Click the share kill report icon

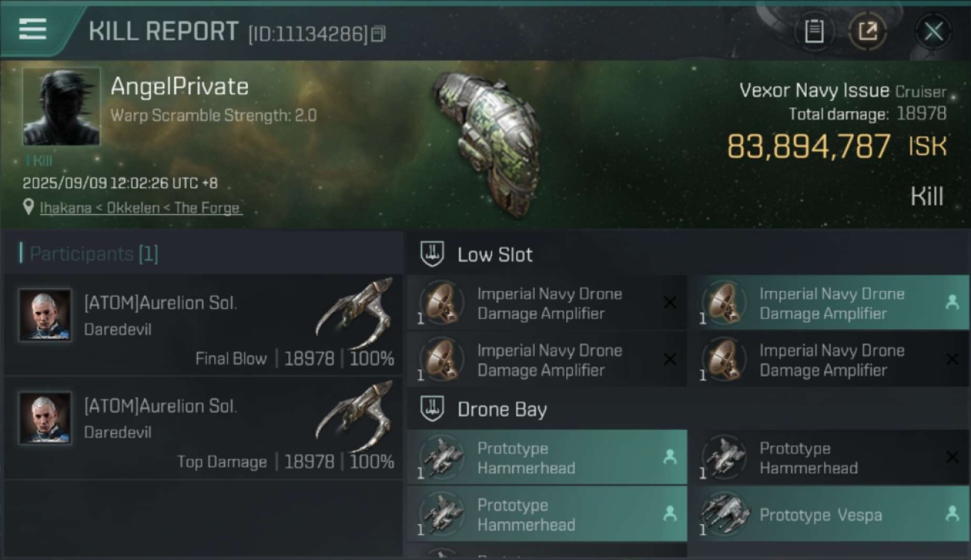tap(867, 31)
